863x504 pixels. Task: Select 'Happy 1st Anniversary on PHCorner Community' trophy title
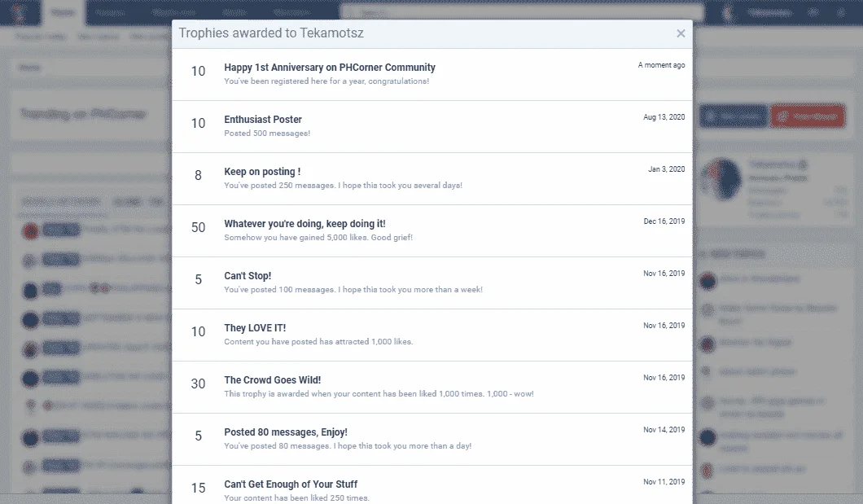click(x=330, y=67)
